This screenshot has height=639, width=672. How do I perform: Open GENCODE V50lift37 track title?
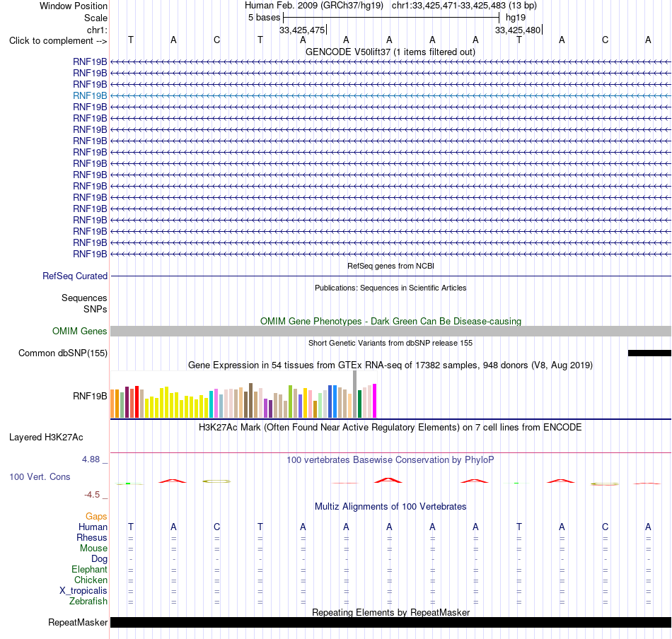(x=390, y=52)
